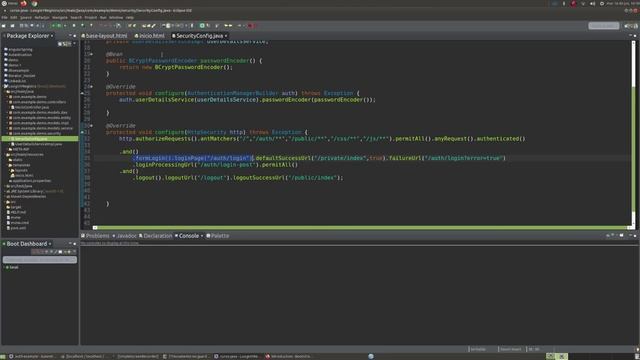Collapse the src/main/resources node
This screenshot has height=360, width=640.
[x=5, y=154]
